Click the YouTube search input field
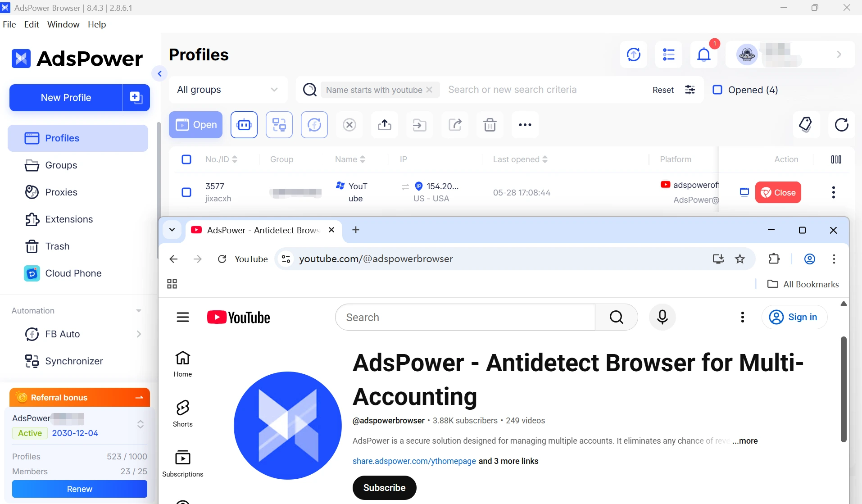Viewport: 862px width, 504px height. pos(465,317)
